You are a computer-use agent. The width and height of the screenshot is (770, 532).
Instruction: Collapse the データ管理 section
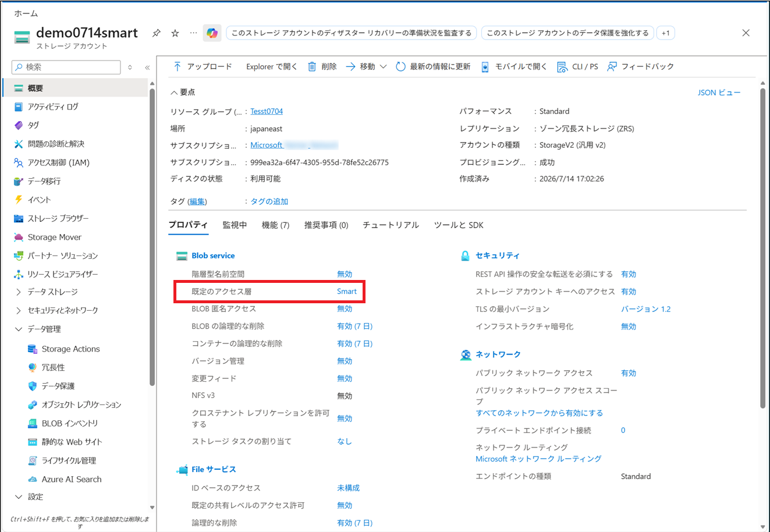19,329
